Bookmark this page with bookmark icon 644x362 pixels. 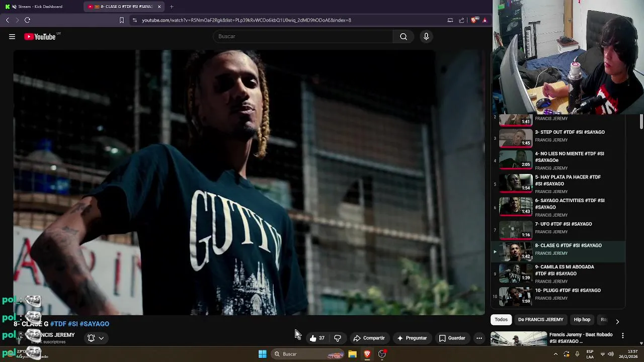point(121,20)
